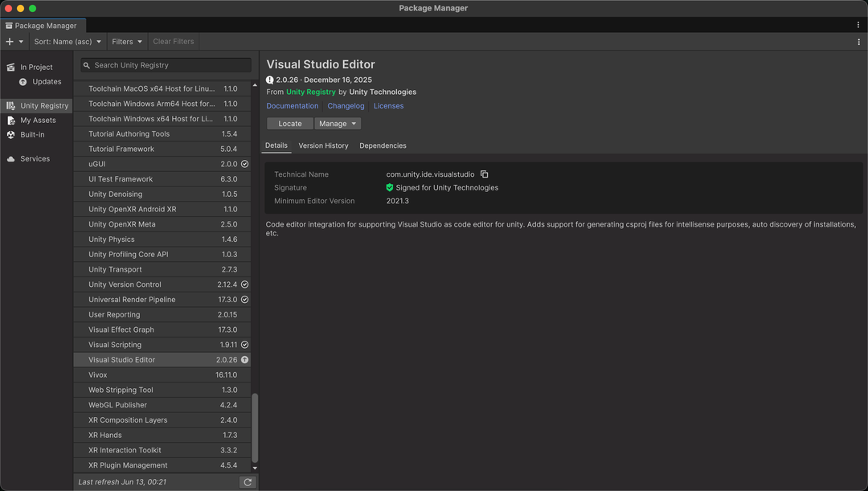Open the Documentation link
The height and width of the screenshot is (491, 868).
point(293,106)
